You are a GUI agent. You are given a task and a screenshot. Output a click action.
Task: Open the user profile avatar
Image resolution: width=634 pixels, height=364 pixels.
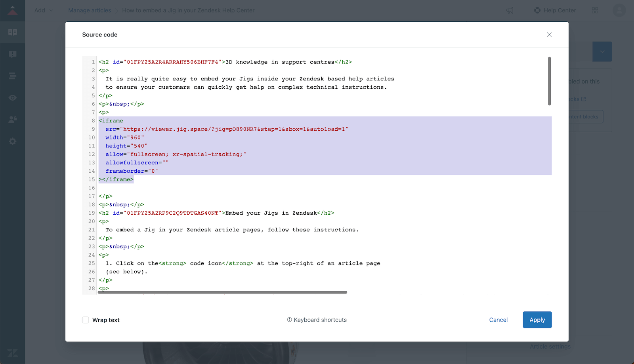click(x=619, y=10)
